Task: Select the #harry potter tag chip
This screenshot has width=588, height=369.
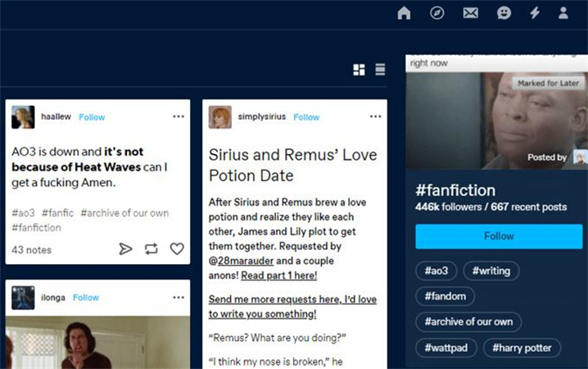Action: click(521, 348)
